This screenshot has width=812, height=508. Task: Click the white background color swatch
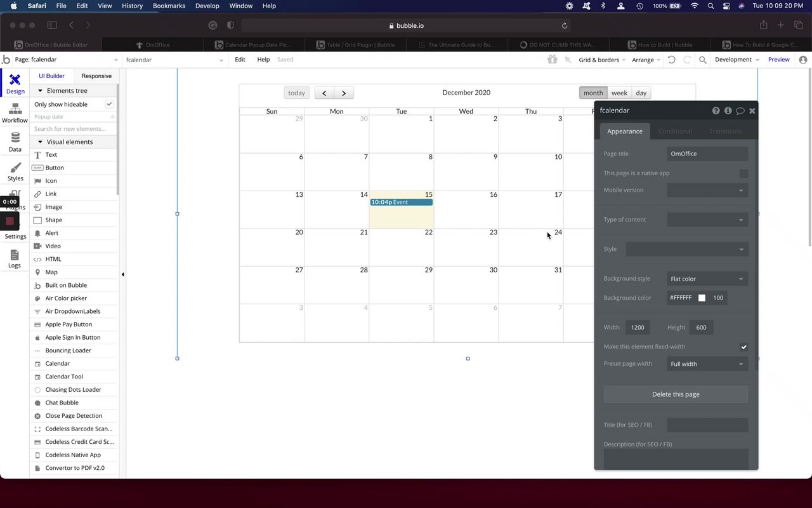coord(702,298)
